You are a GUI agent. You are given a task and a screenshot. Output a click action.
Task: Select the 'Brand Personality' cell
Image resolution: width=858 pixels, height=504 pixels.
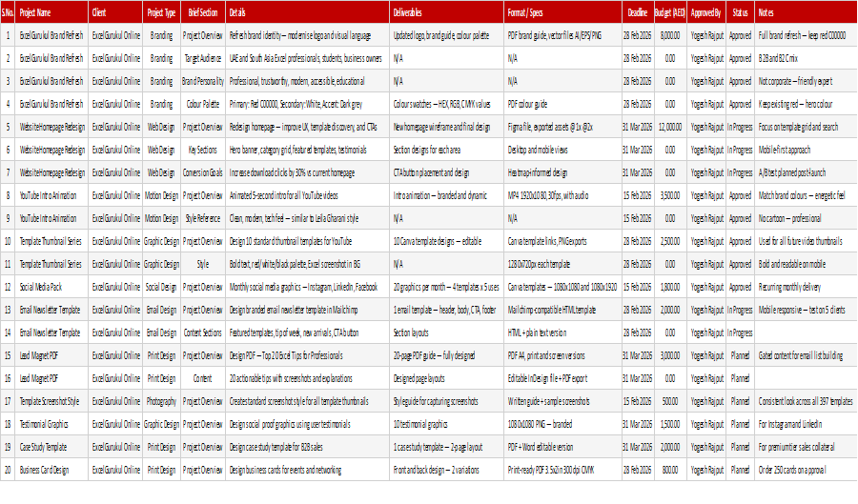[x=202, y=81]
